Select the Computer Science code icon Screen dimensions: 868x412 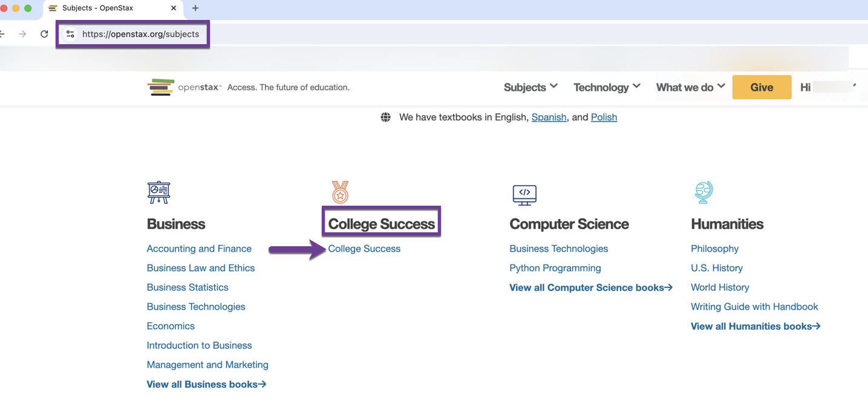(524, 194)
